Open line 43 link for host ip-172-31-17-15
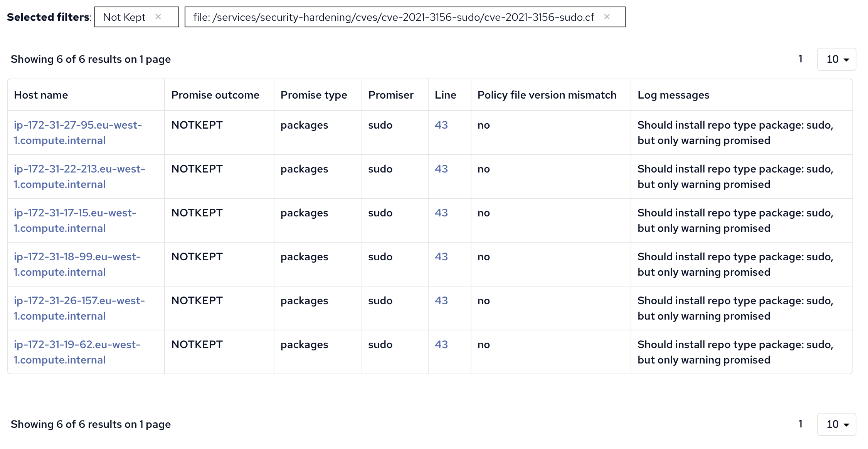868x449 pixels. (x=441, y=213)
